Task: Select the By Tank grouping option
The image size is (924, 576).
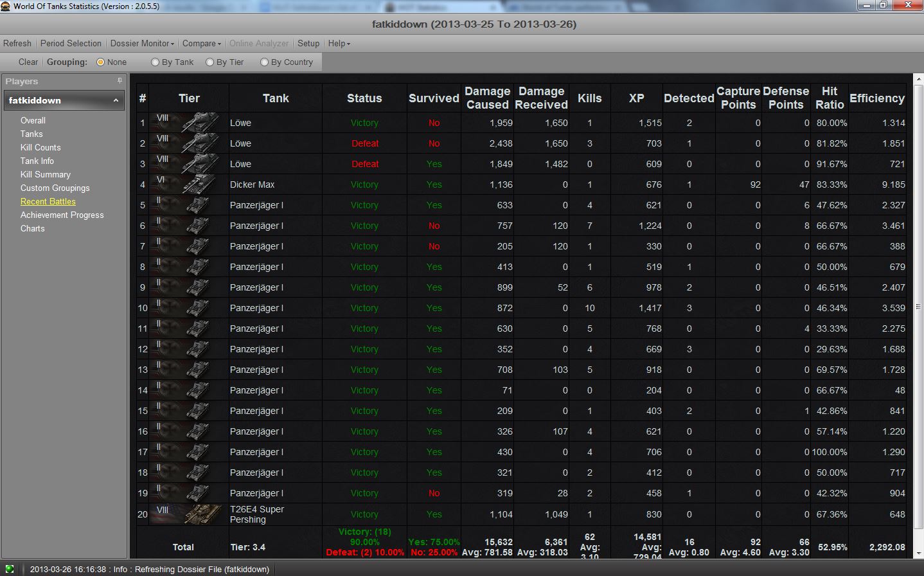Action: coord(155,62)
